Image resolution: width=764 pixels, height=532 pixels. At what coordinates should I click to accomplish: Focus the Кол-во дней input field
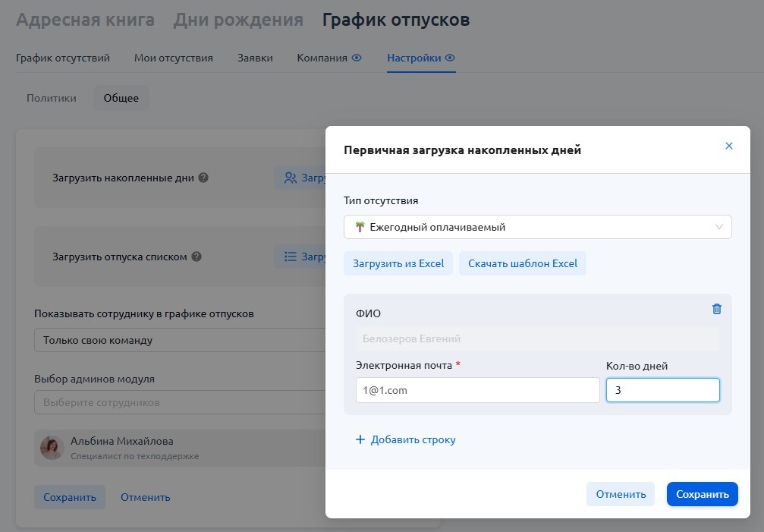(663, 390)
